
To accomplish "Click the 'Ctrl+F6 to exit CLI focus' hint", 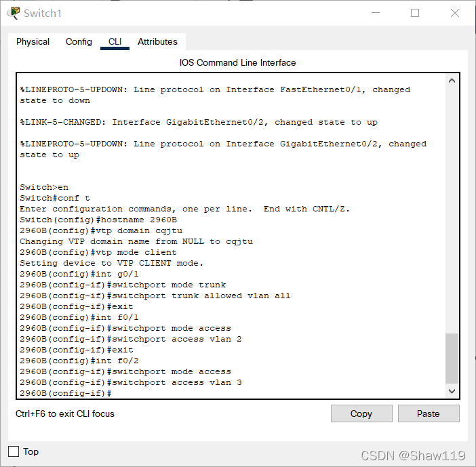I will pos(65,413).
